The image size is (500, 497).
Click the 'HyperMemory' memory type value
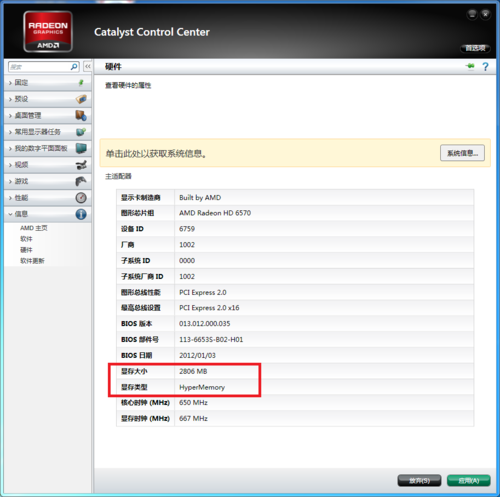[202, 387]
